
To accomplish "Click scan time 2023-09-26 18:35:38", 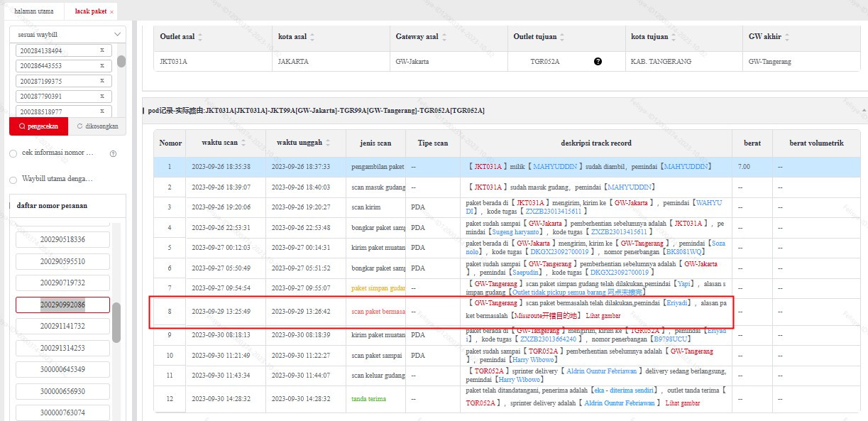I will 221,167.
